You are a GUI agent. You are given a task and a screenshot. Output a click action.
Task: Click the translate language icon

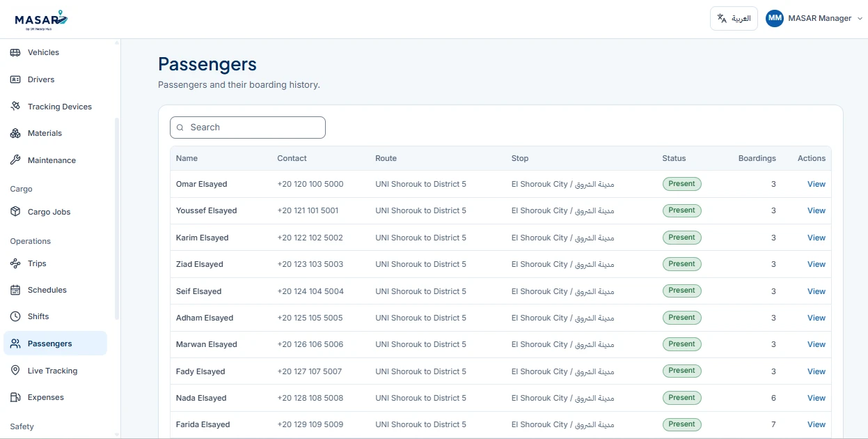tap(722, 18)
